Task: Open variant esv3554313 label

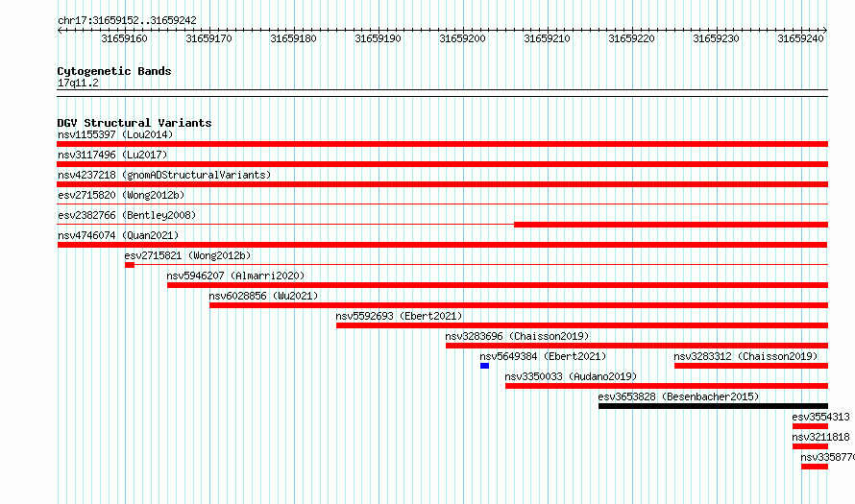Action: 820,417
